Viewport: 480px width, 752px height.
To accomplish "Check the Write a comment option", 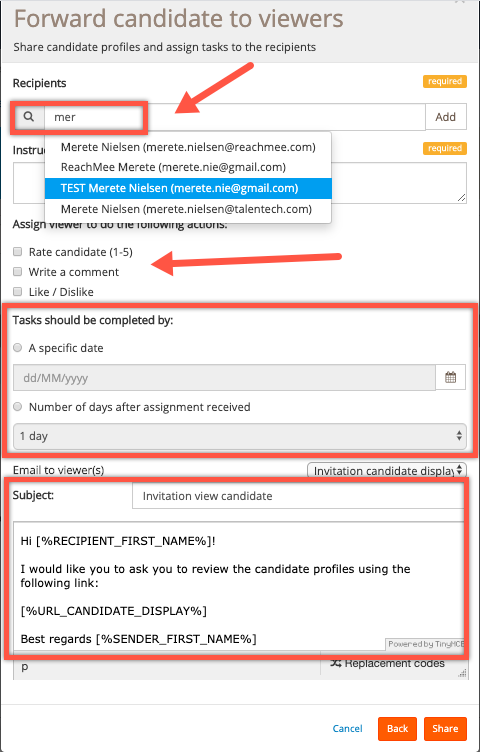I will (x=18, y=271).
